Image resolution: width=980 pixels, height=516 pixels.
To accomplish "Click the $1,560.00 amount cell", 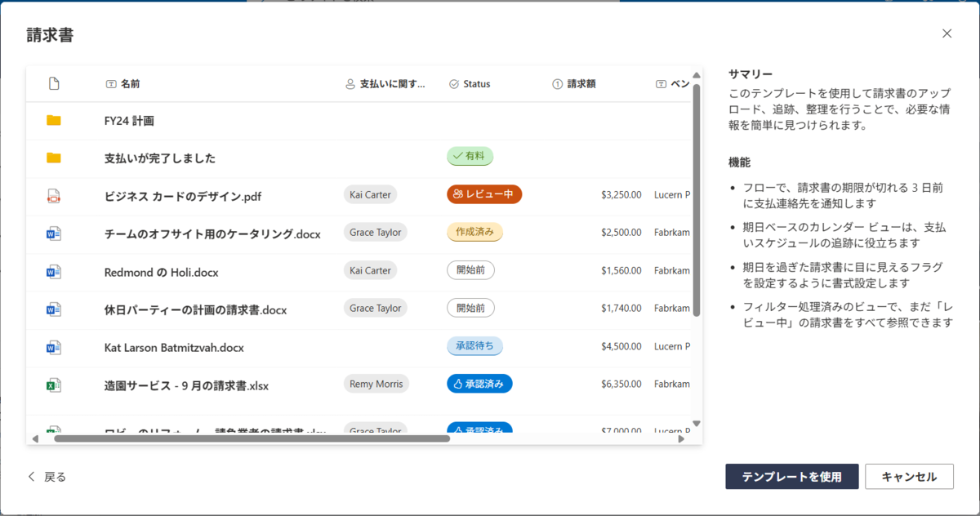I will 621,270.
